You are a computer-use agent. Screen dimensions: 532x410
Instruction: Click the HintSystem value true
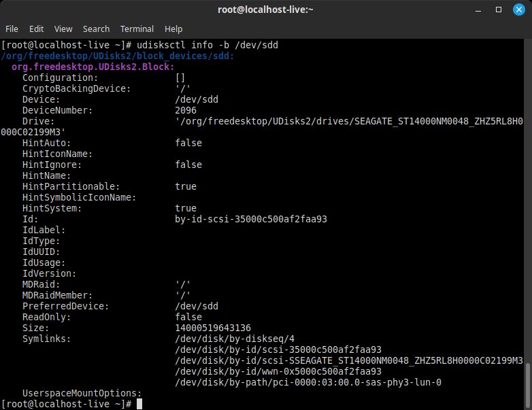(x=186, y=208)
